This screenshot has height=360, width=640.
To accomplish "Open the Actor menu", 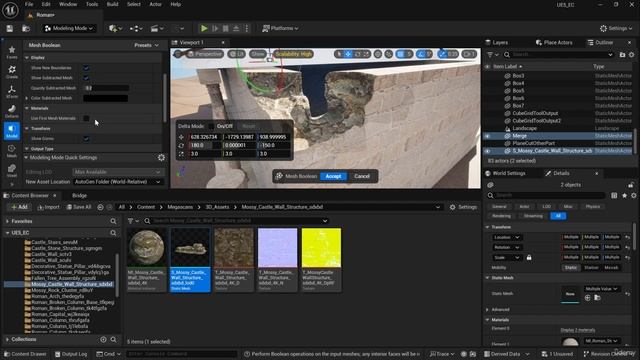I will coord(155,4).
